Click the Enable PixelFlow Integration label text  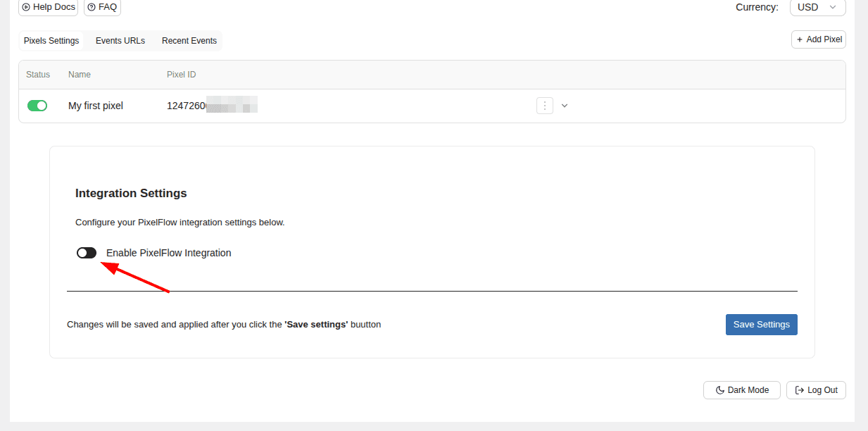(x=168, y=253)
